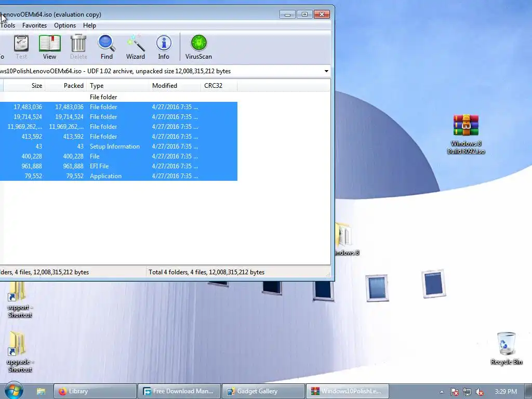The width and height of the screenshot is (532, 399).
Task: Select the Application type row
Action: (118, 176)
